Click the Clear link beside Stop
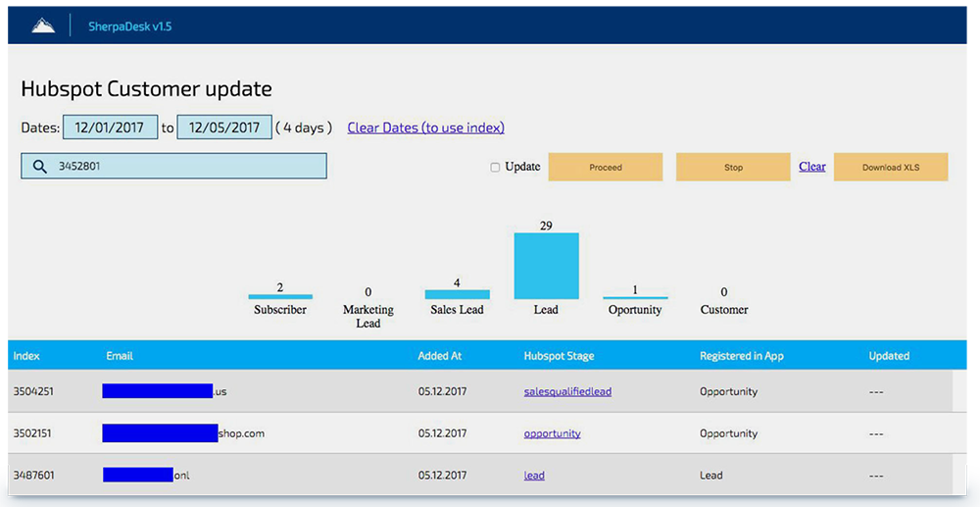This screenshot has width=980, height=507. [x=811, y=167]
